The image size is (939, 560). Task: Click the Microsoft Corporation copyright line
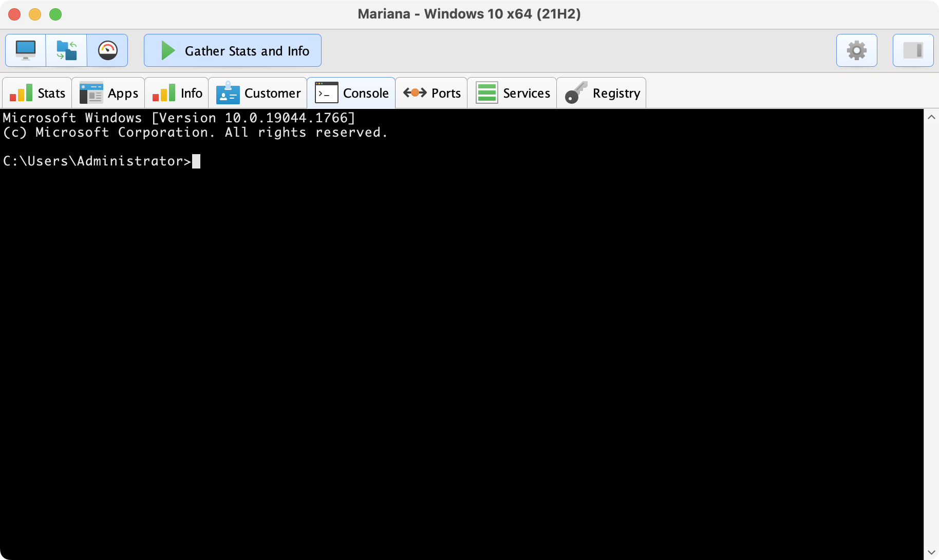(x=195, y=132)
